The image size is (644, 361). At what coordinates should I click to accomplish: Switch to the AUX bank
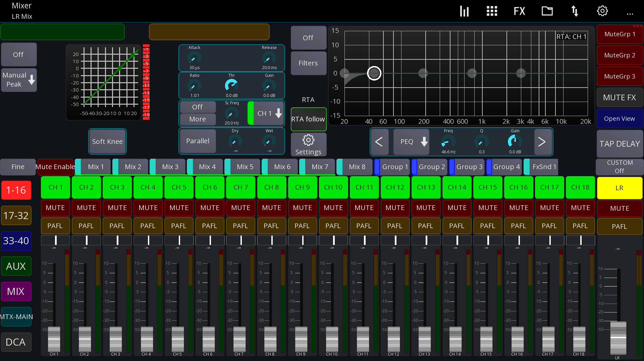pyautogui.click(x=16, y=266)
